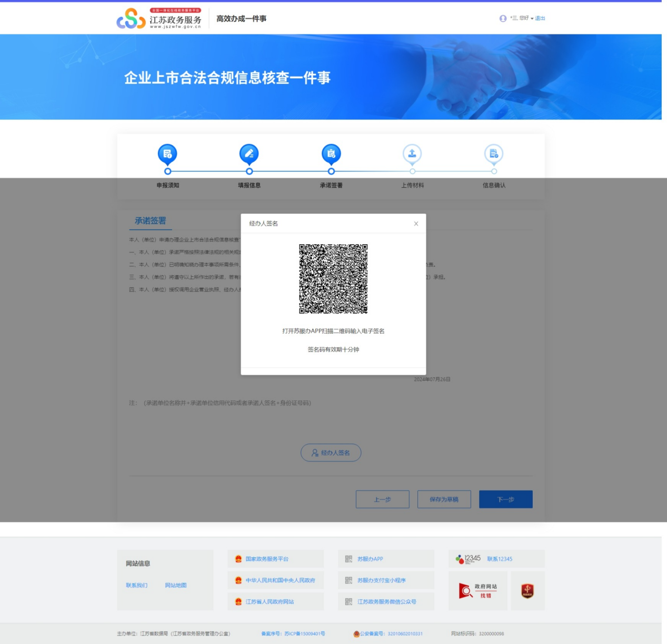The height and width of the screenshot is (644, 667).
Task: Open the 江苏政务服务微信公众号 link
Action: click(387, 602)
